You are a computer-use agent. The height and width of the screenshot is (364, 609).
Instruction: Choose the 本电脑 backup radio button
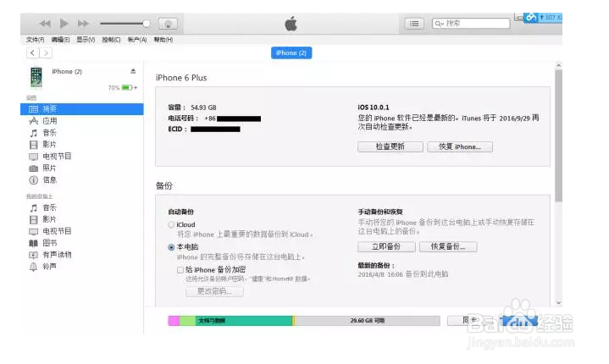171,247
